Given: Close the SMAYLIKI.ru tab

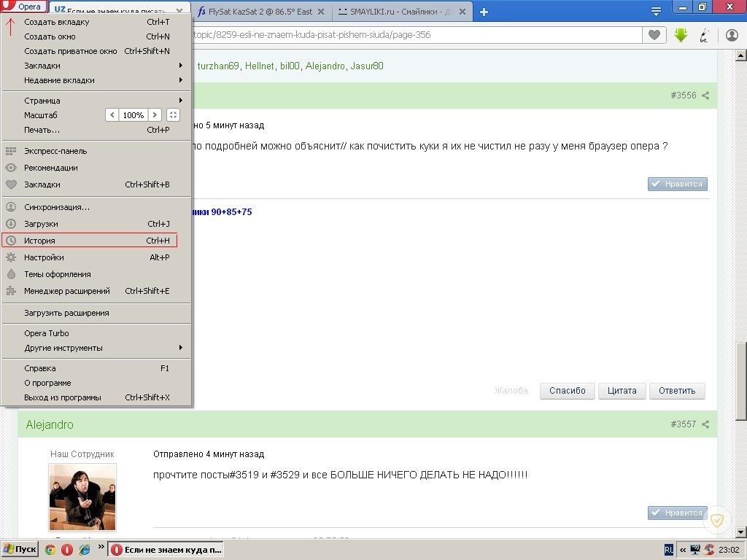Looking at the screenshot, I should 462,12.
